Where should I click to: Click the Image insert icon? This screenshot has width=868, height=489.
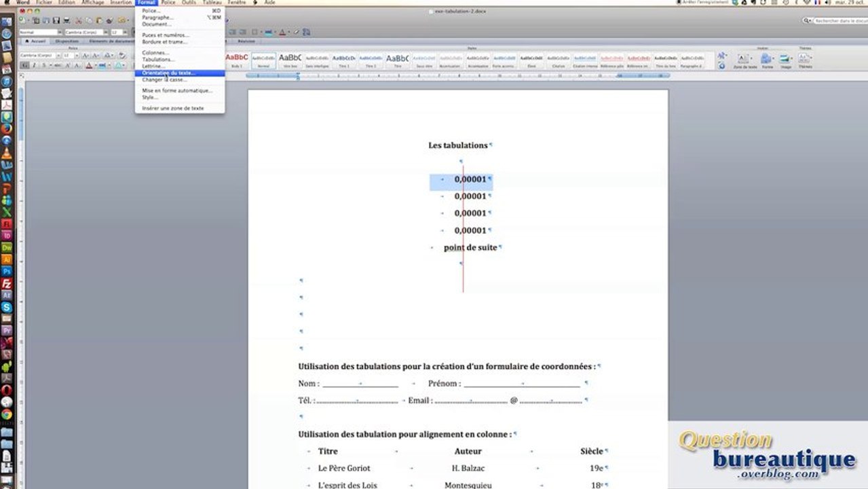pos(786,60)
